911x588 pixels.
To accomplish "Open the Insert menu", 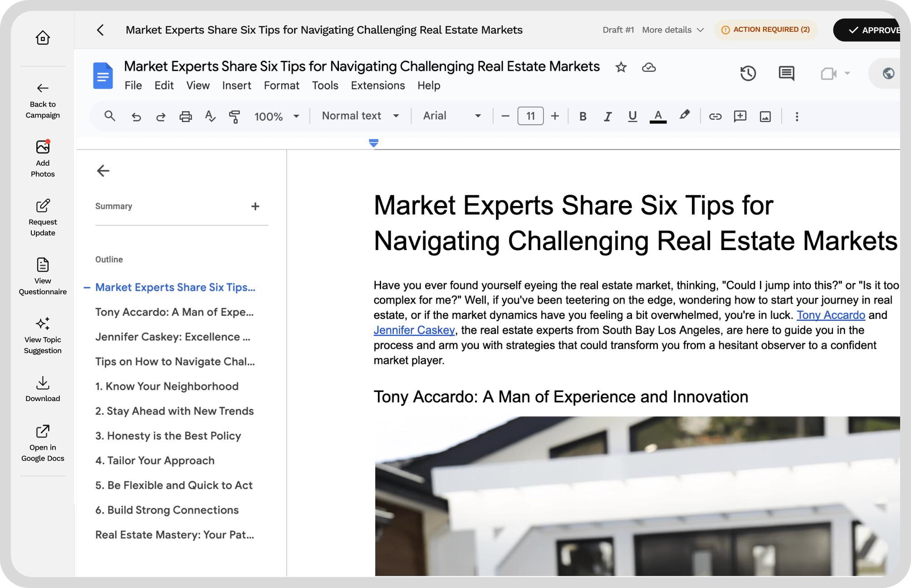I will coord(236,85).
